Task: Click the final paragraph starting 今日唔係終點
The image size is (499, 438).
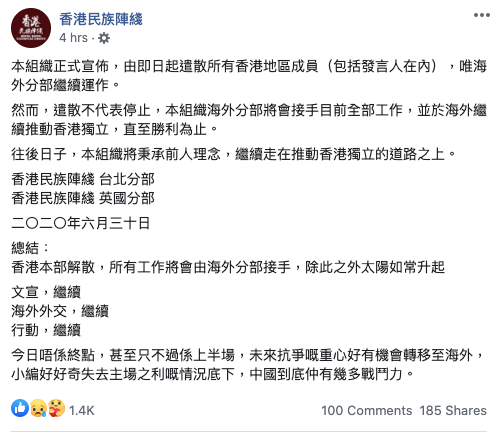Action: coord(247,365)
